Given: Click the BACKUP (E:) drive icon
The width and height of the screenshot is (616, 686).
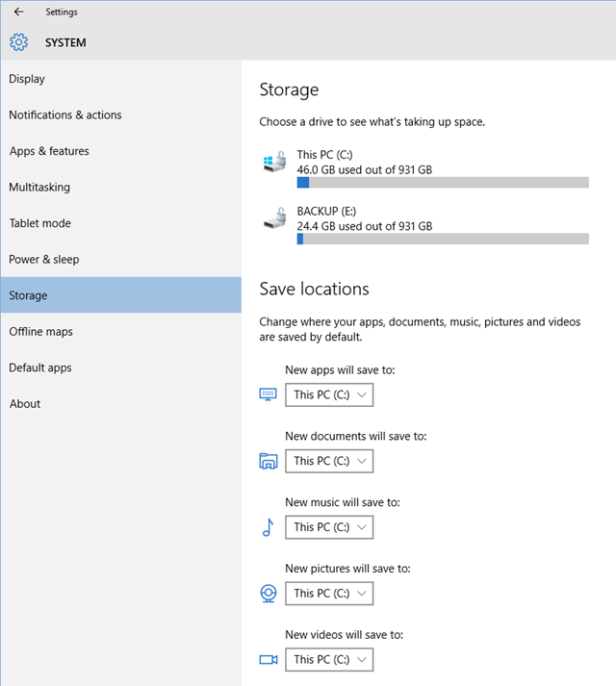Looking at the screenshot, I should 274,217.
